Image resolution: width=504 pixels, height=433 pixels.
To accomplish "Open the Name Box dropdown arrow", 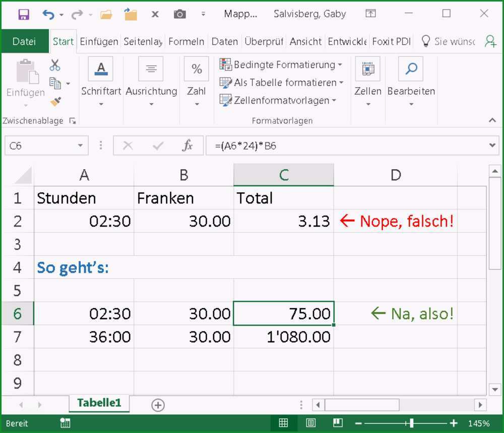I will [80, 146].
